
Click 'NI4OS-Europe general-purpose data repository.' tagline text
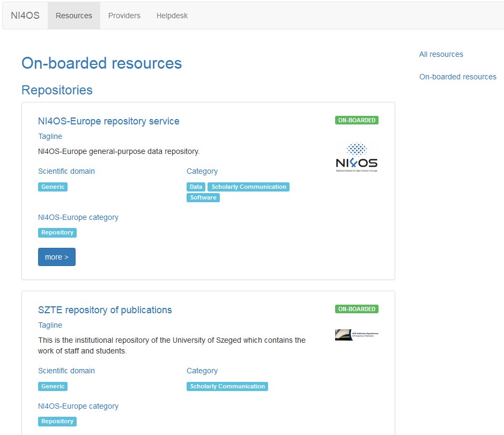[119, 151]
